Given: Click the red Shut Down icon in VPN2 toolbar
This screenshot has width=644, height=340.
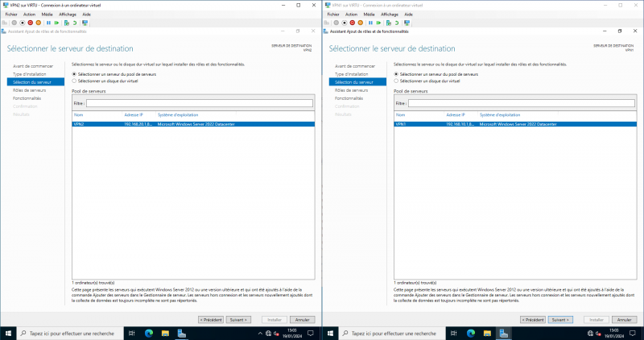Looking at the screenshot, I should pos(31,23).
